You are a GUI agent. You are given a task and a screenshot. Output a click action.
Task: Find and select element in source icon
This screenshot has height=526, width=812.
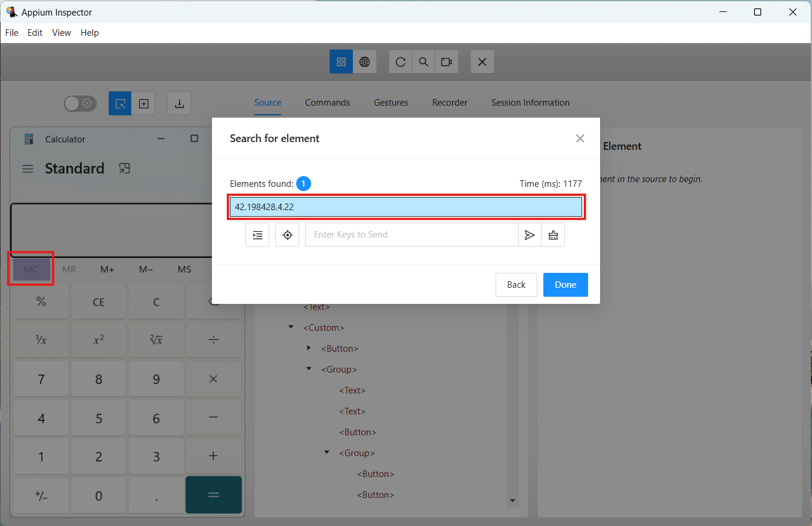coord(257,235)
